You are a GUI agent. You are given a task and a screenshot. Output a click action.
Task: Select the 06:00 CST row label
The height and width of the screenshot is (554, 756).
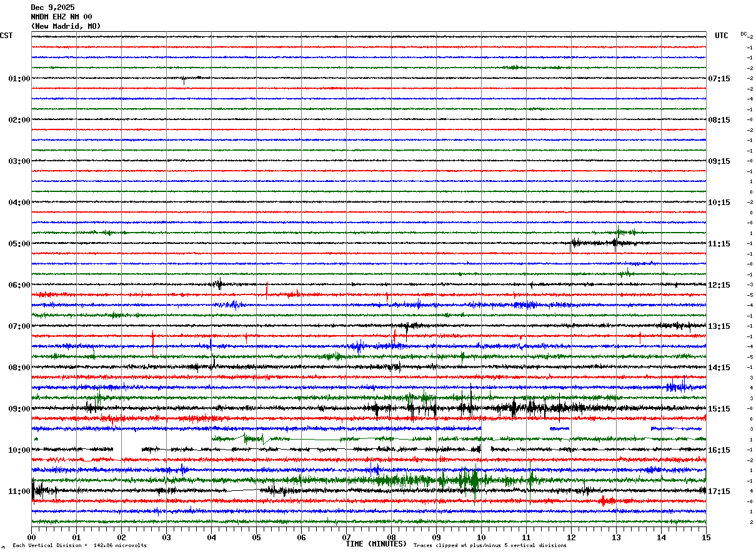click(19, 285)
